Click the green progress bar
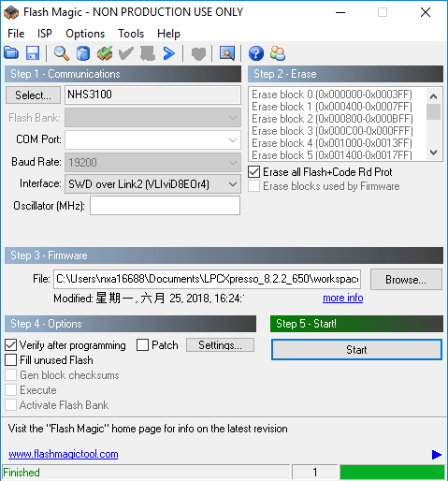This screenshot has width=448, height=481. click(392, 473)
